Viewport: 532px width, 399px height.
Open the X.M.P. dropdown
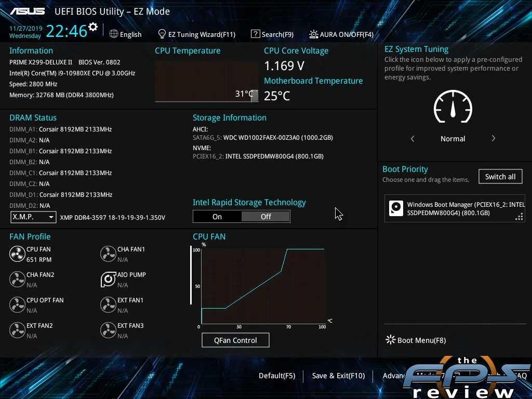(x=33, y=217)
